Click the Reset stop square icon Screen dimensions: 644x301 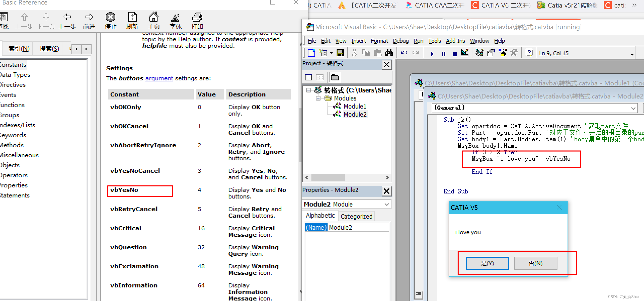coord(455,54)
